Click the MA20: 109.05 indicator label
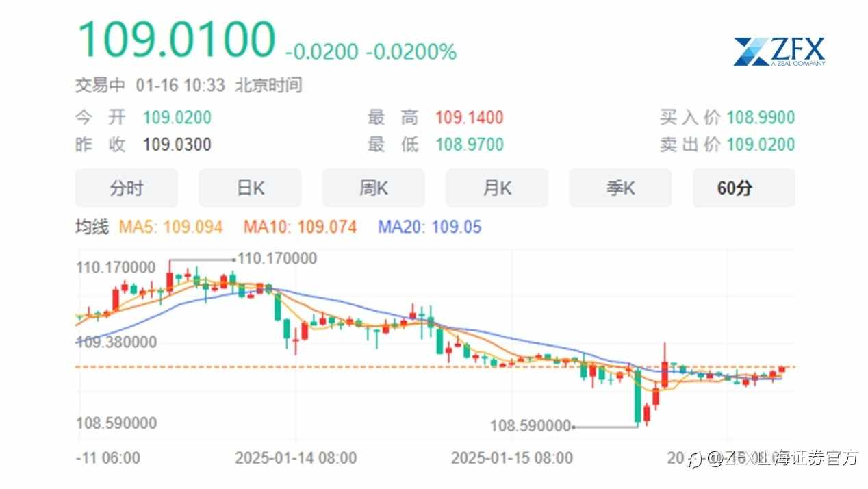This screenshot has height=489, width=868. point(430,227)
